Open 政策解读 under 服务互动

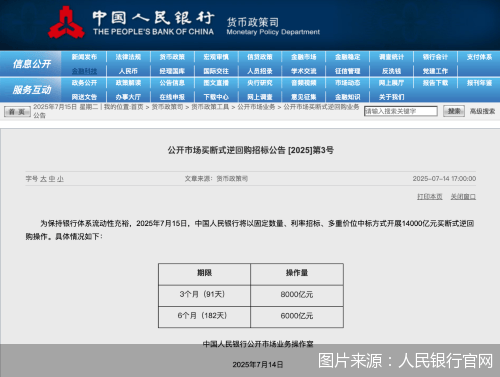click(128, 83)
